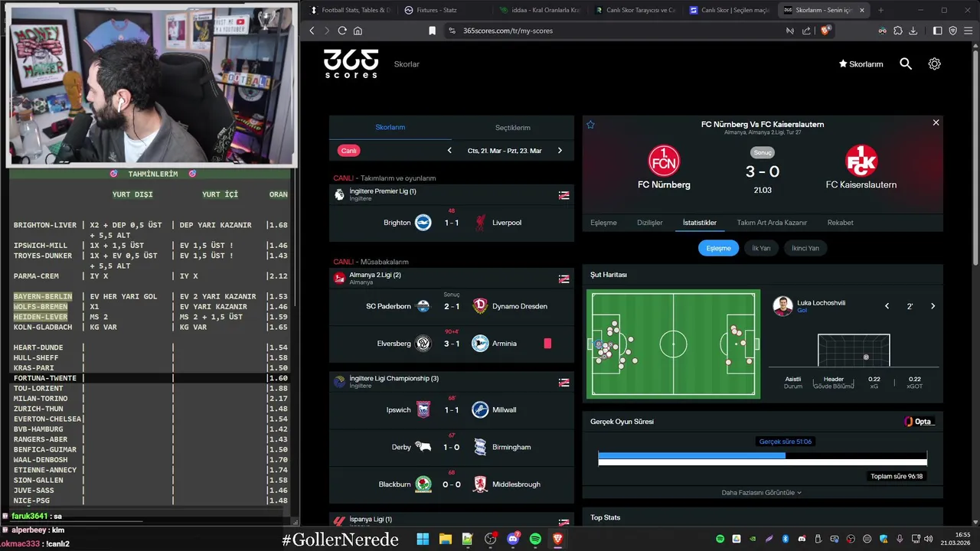The image size is (980, 551).
Task: Expand Daha Fazlasını Görüntüle
Action: tap(761, 493)
